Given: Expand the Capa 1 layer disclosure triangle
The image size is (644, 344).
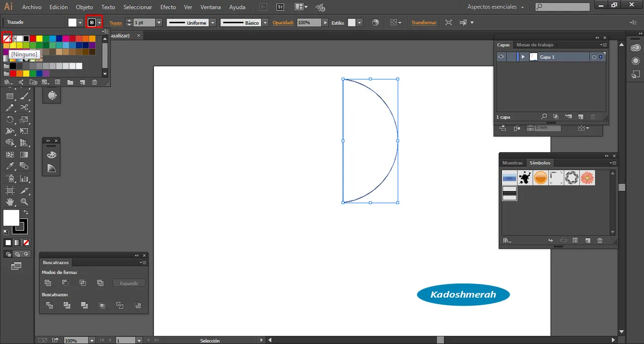Looking at the screenshot, I should pos(523,57).
